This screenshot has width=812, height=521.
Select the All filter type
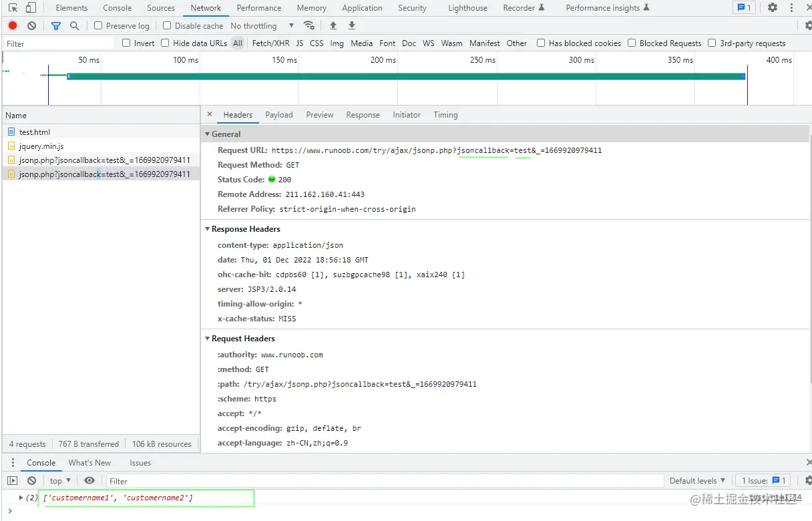click(x=238, y=43)
